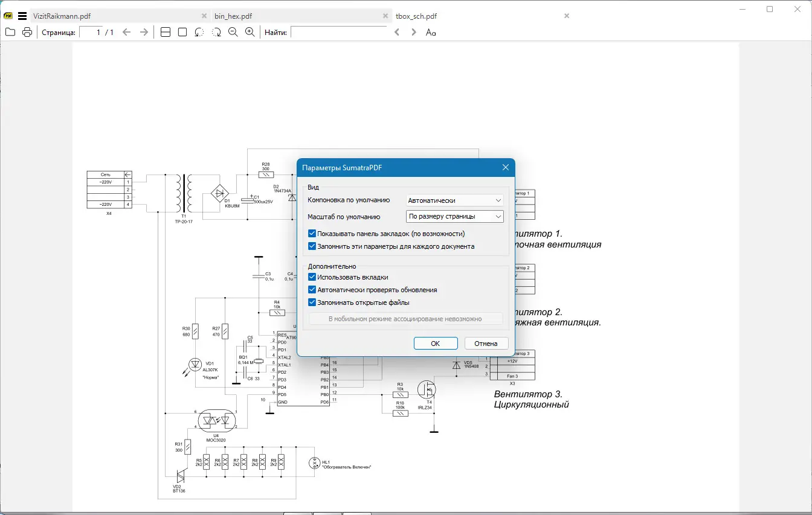Click the disabled association button in dialog
The width and height of the screenshot is (812, 515).
(x=405, y=319)
